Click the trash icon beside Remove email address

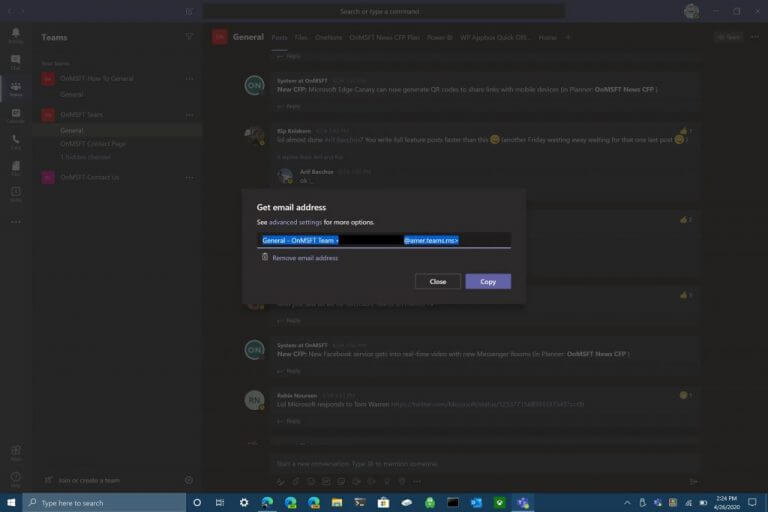264,257
